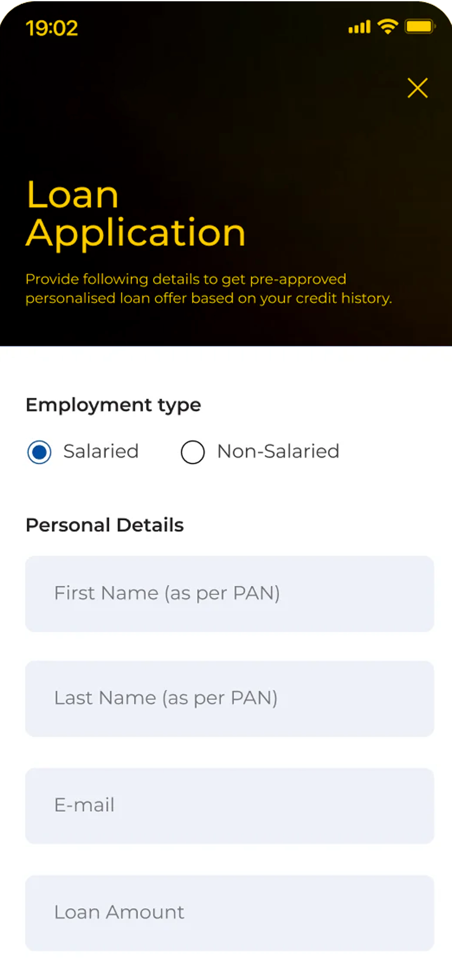The image size is (452, 980).
Task: Focus the First Name (as per PAN) field
Action: pyautogui.click(x=229, y=593)
